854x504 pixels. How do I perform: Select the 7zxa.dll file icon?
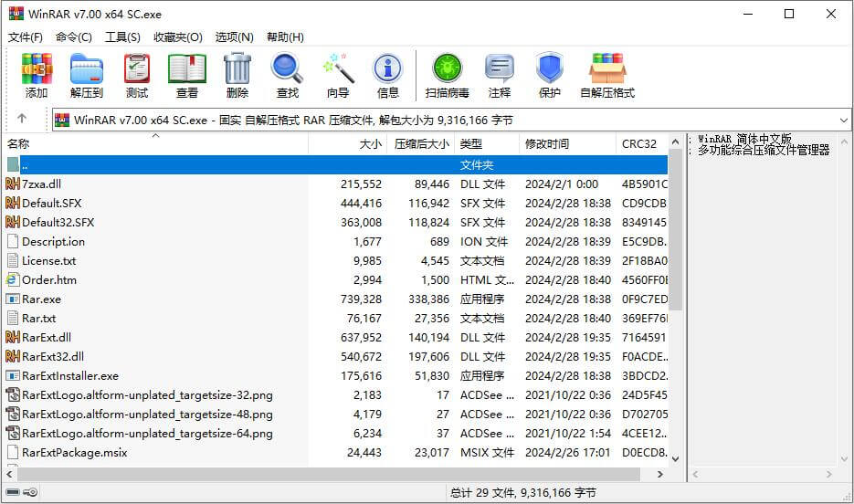point(13,184)
